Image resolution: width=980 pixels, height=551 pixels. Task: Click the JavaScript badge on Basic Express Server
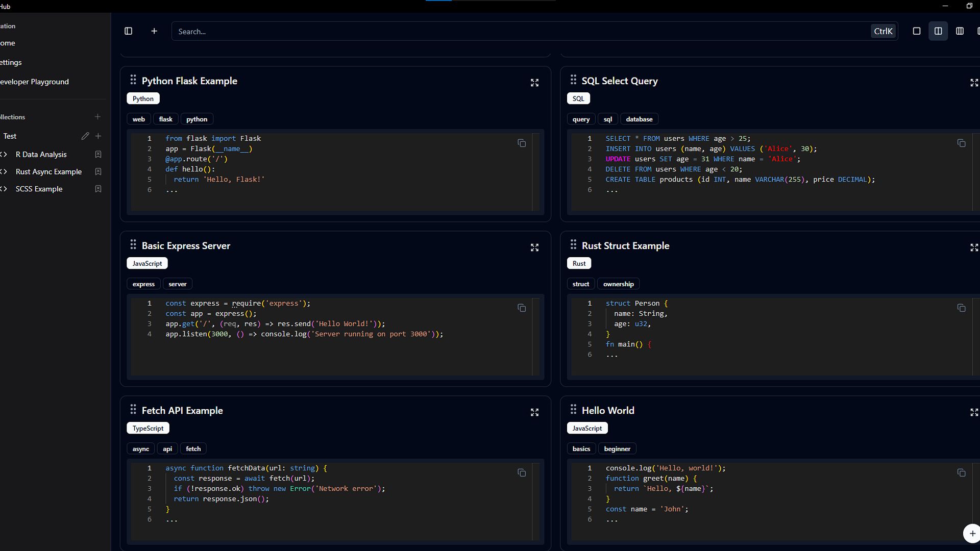tap(147, 263)
